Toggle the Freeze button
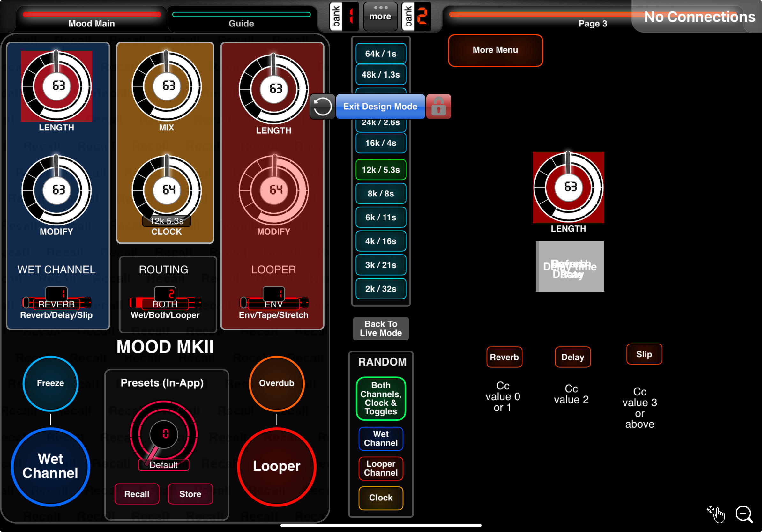 click(x=50, y=383)
